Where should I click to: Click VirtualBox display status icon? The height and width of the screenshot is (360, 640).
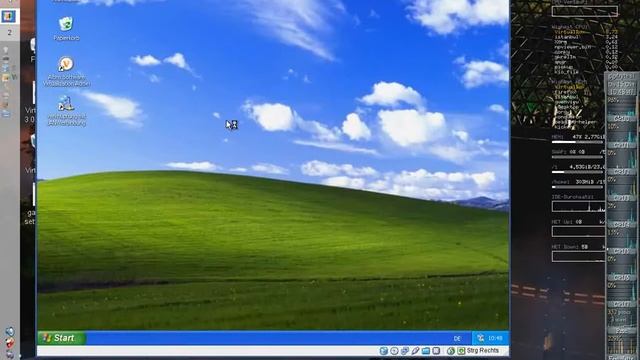[436, 351]
